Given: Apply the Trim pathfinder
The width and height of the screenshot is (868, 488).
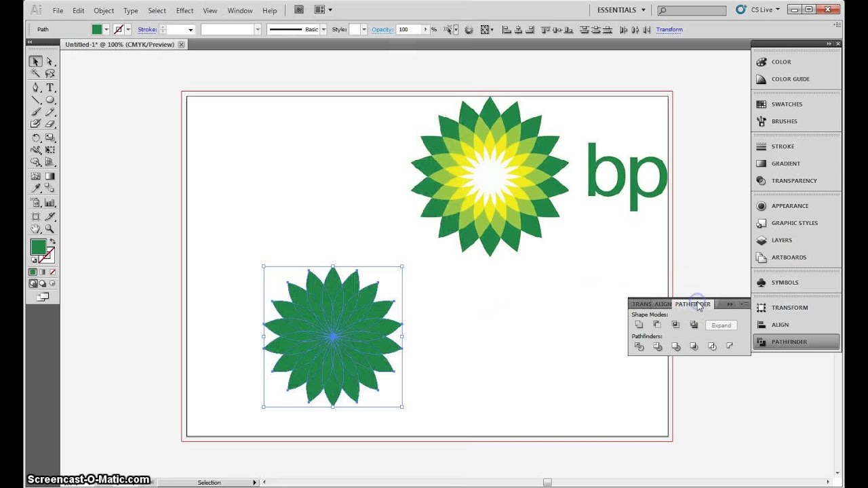Looking at the screenshot, I should pos(657,346).
